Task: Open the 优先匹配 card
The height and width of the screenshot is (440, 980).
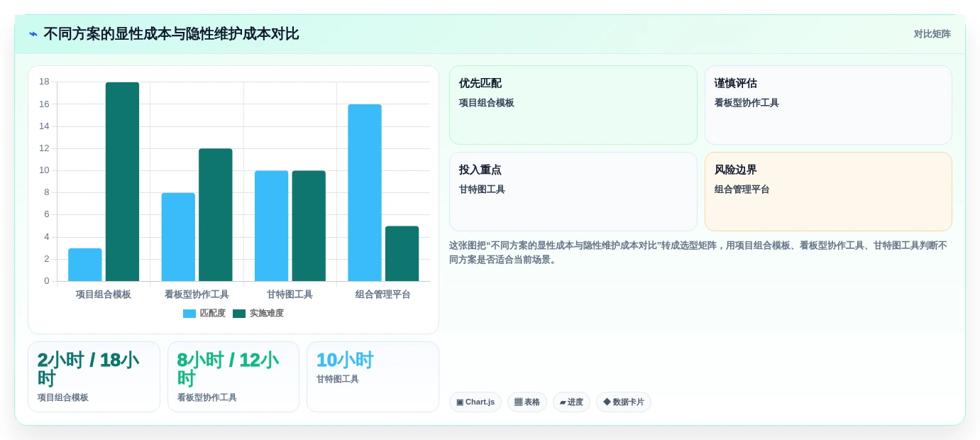Action: click(573, 105)
